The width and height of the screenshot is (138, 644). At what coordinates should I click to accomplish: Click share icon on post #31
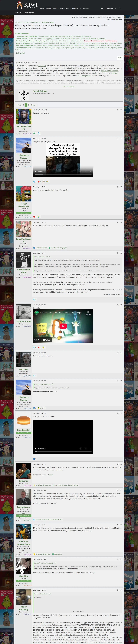coord(117,490)
